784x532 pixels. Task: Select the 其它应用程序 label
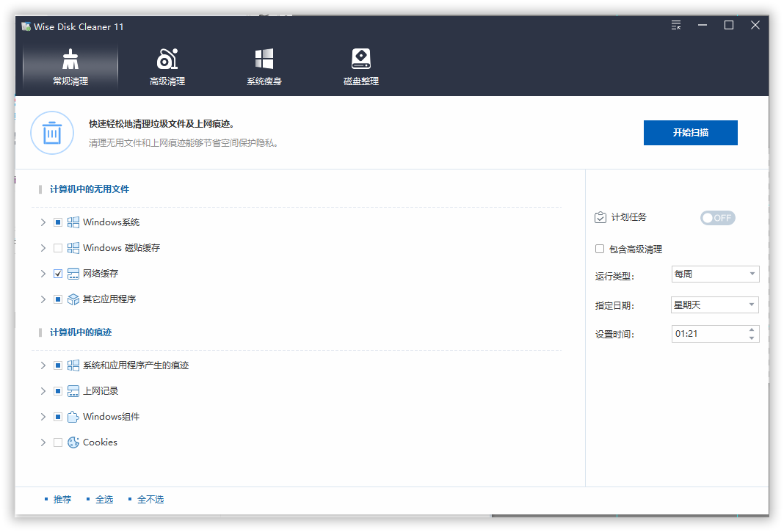109,299
